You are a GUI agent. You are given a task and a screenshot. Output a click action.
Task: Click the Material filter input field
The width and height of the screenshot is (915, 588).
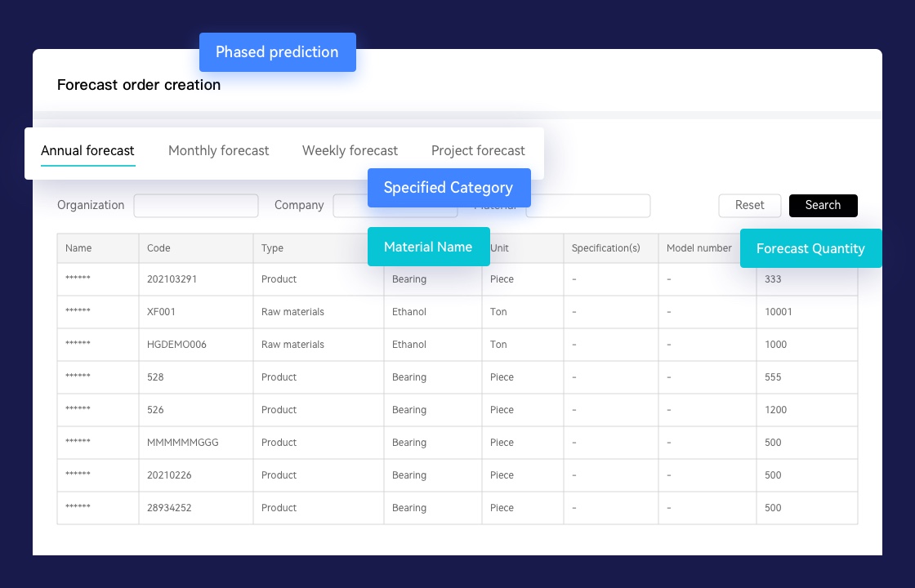(588, 206)
